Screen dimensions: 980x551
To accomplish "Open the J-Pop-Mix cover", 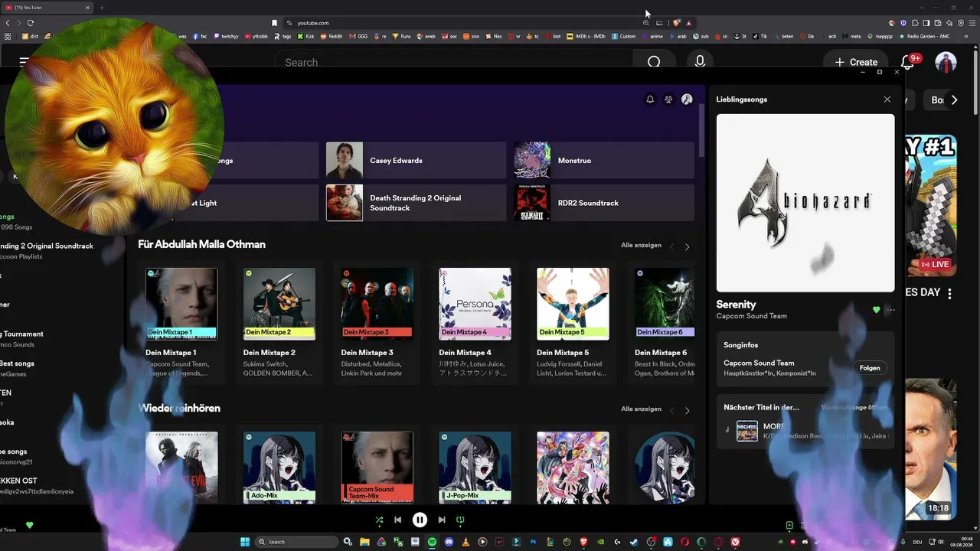I will [475, 468].
